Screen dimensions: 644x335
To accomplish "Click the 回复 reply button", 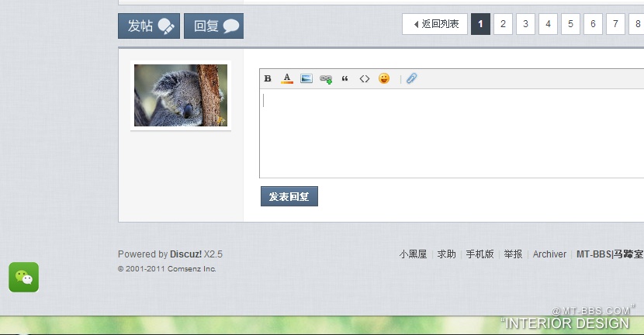I will (214, 26).
